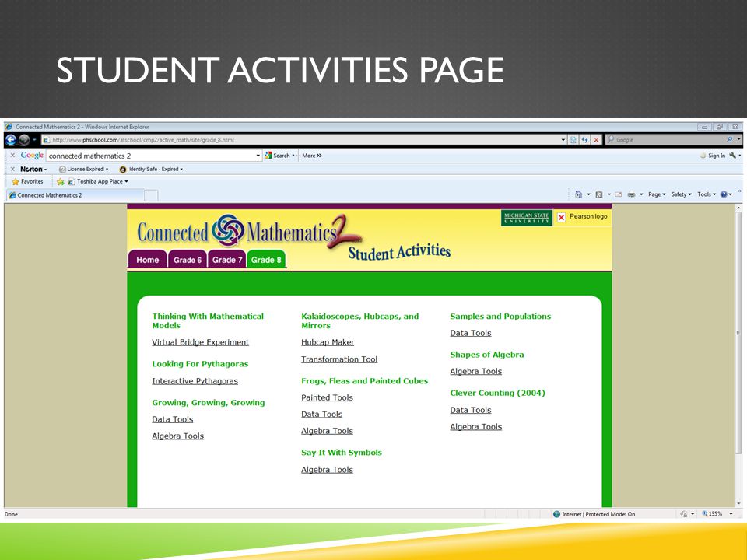Select the Connected Mathematics 2 browser tab
The height and width of the screenshot is (560, 747).
[x=75, y=195]
